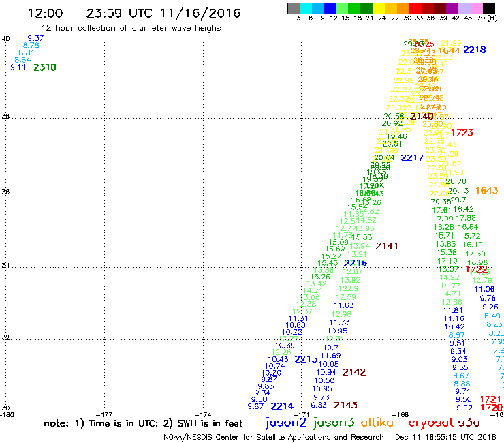Click the wave height value 9.37

click(x=35, y=38)
